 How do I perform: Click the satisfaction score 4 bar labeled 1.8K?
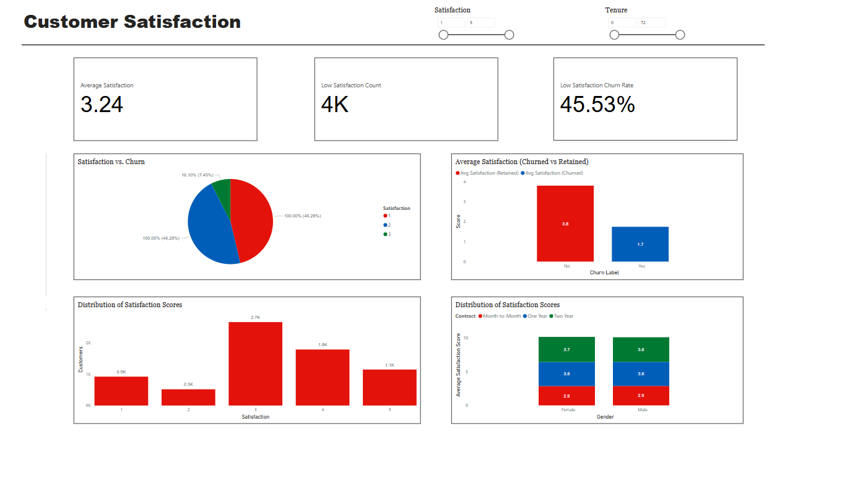(323, 378)
